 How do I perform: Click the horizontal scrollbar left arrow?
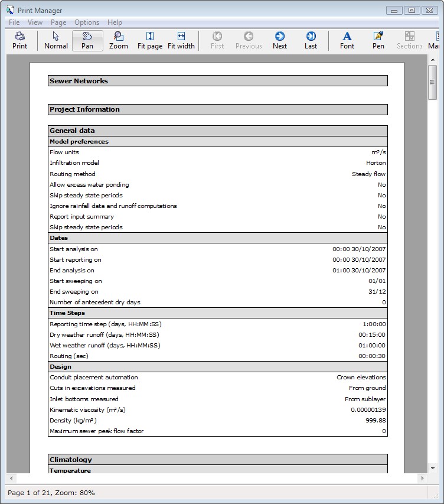click(x=11, y=478)
